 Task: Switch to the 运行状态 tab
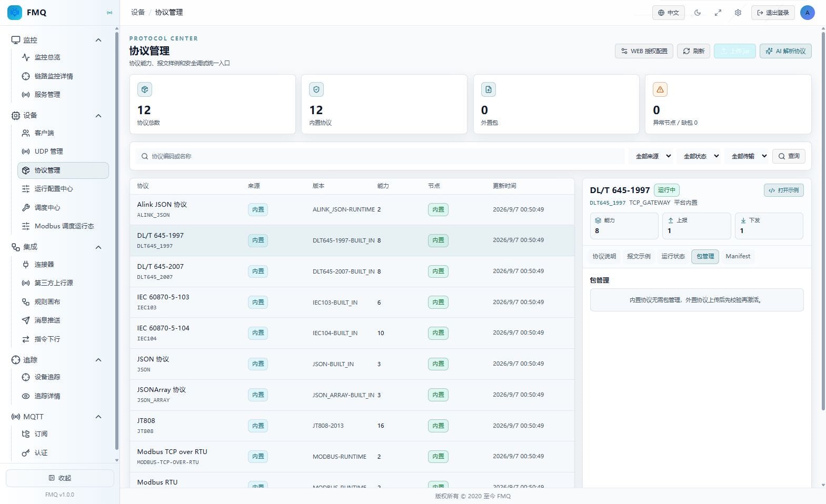(x=673, y=257)
